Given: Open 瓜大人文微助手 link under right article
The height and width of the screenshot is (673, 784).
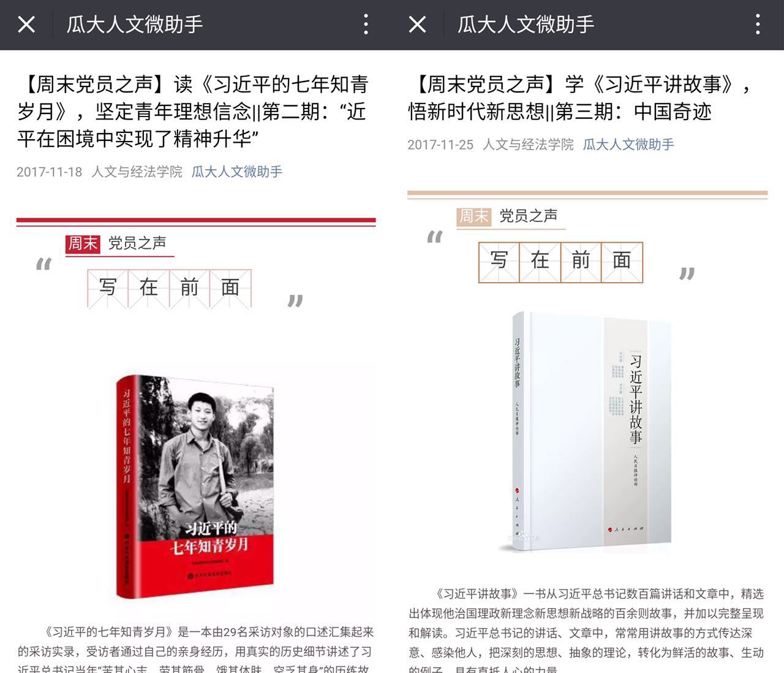Looking at the screenshot, I should coord(628,145).
